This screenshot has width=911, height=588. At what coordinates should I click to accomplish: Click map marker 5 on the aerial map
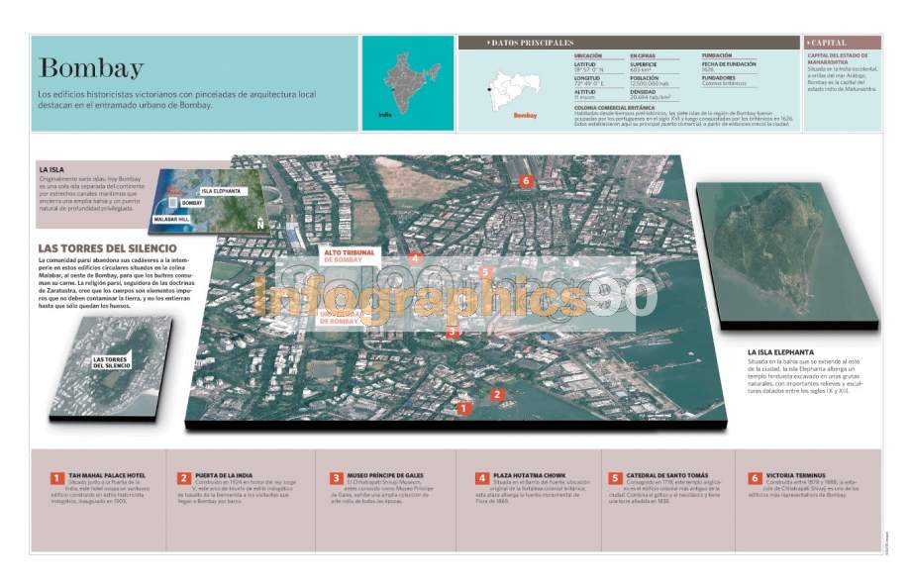click(x=485, y=272)
